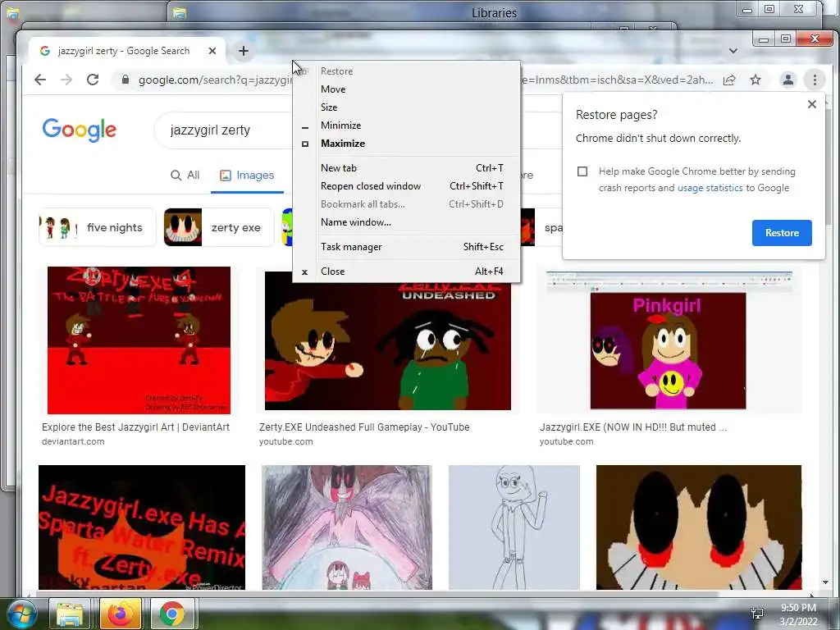Click the padlock site info icon

(126, 80)
